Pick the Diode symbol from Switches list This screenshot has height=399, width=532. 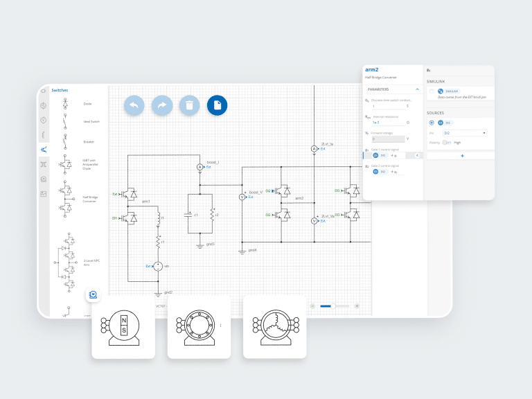(66, 103)
